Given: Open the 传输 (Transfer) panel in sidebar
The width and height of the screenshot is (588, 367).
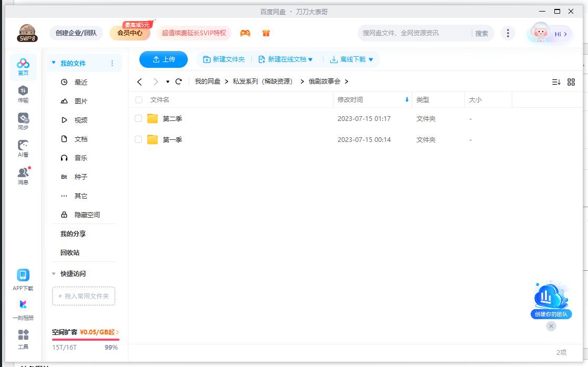Looking at the screenshot, I should 23,95.
